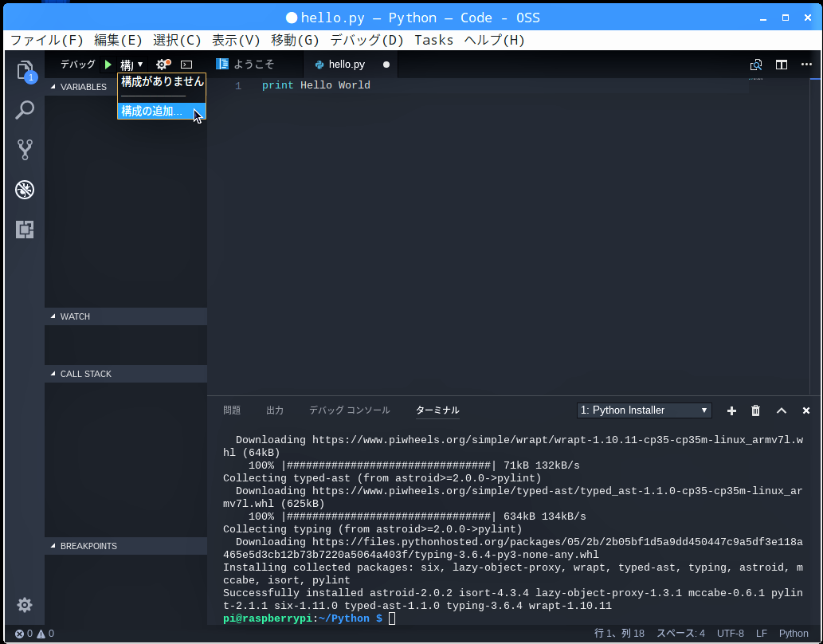The image size is (823, 644).
Task: Click the 行 1、列 18 cursor position
Action: pyautogui.click(x=619, y=634)
